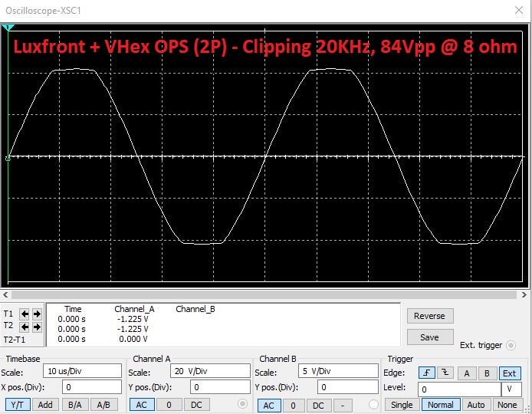Select falling edge trigger icon

click(445, 373)
